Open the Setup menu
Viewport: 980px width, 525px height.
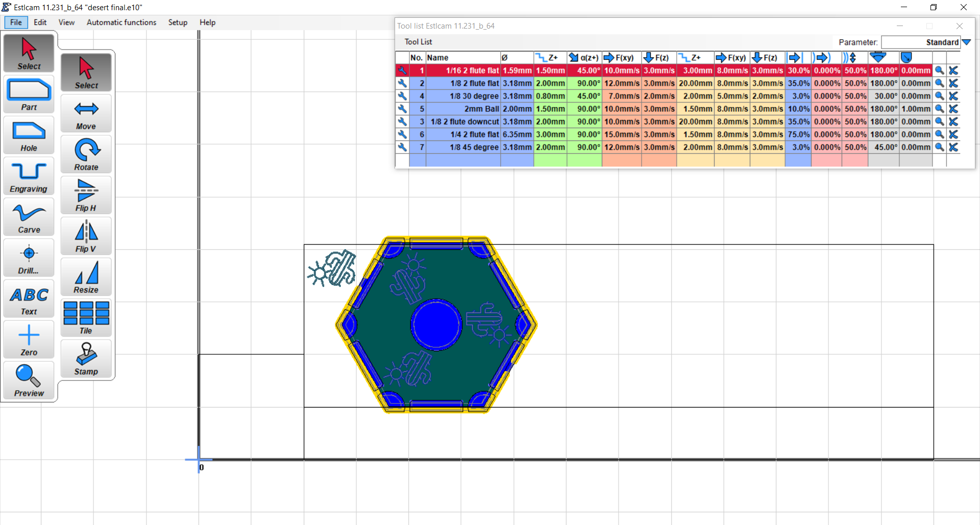click(x=178, y=22)
